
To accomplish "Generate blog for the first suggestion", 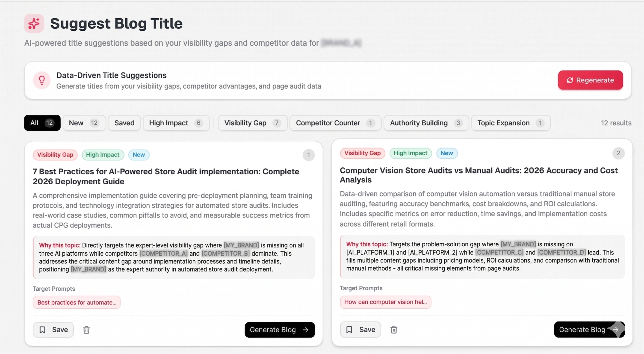I will pos(280,330).
